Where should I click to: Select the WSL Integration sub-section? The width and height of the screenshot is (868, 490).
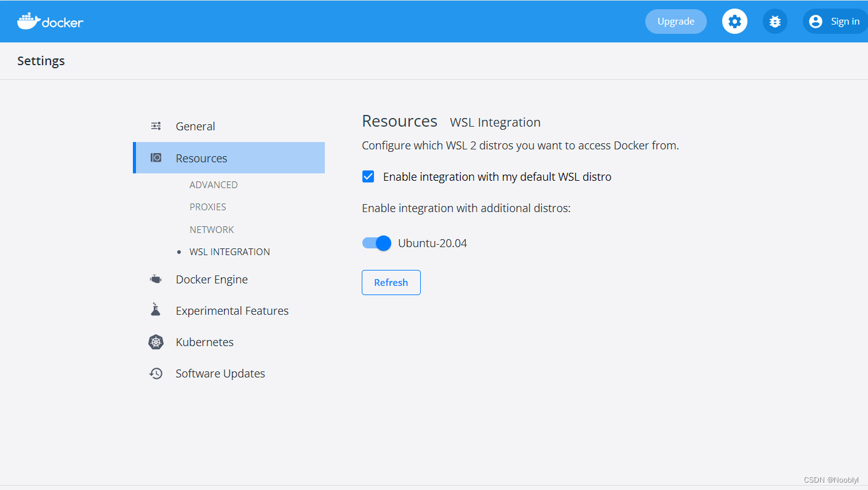(229, 251)
